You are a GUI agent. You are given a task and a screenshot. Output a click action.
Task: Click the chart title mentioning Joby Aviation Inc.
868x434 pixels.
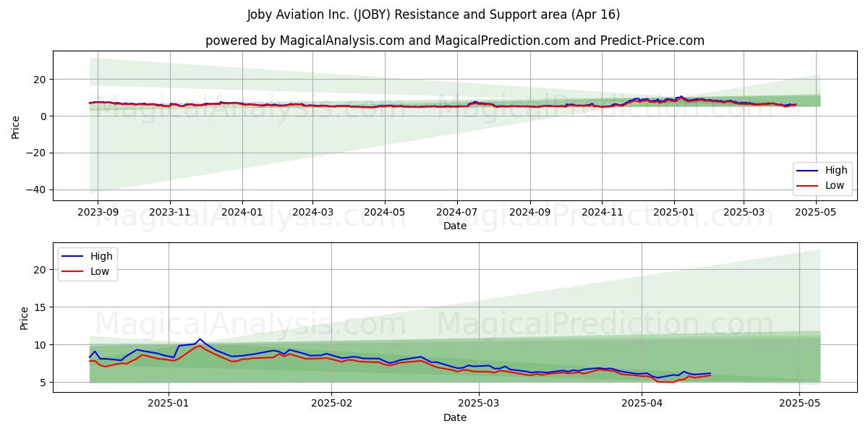pyautogui.click(x=433, y=14)
